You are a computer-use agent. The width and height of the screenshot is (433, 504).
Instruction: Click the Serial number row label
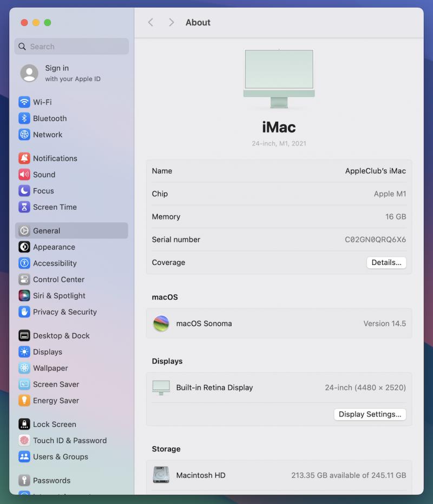[x=176, y=240]
